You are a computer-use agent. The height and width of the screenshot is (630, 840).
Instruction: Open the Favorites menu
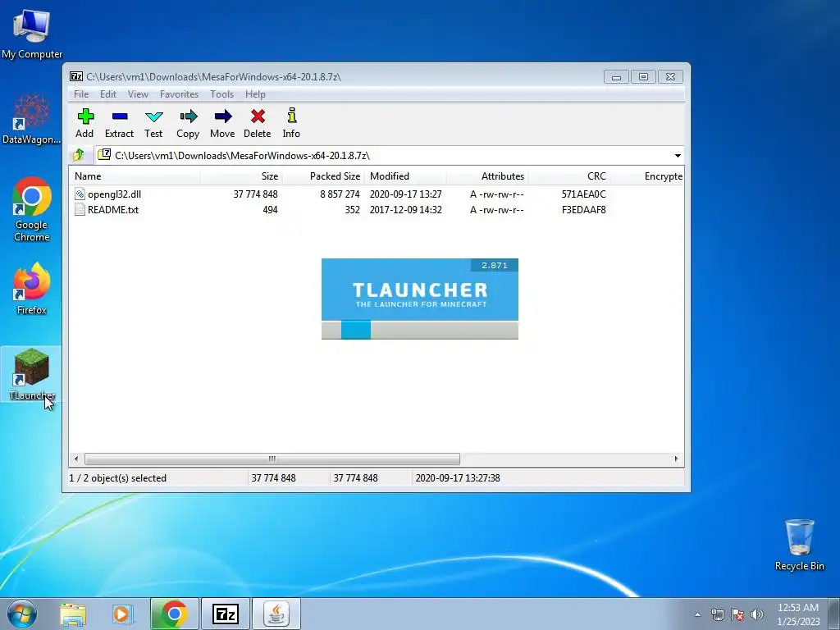click(179, 94)
